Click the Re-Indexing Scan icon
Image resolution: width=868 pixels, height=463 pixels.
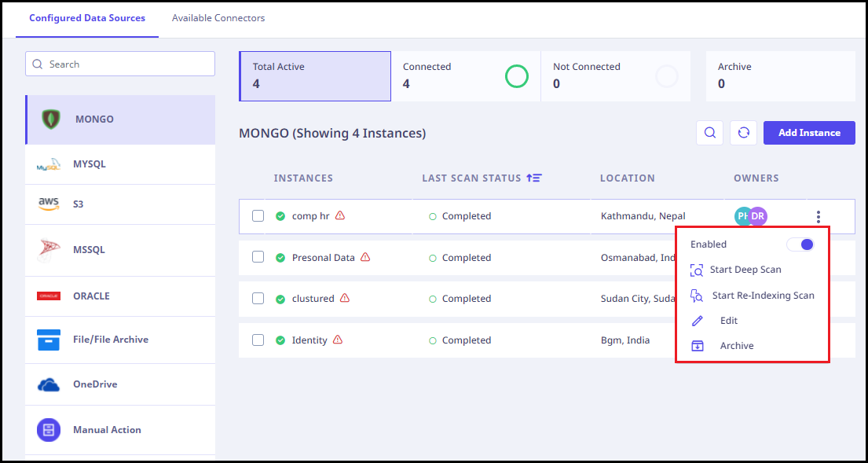coord(697,296)
